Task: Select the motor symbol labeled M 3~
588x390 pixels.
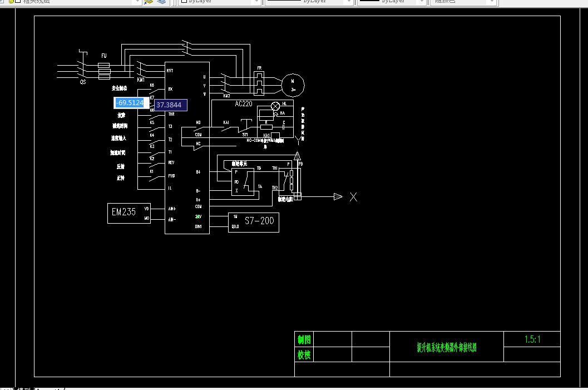Action: point(293,85)
